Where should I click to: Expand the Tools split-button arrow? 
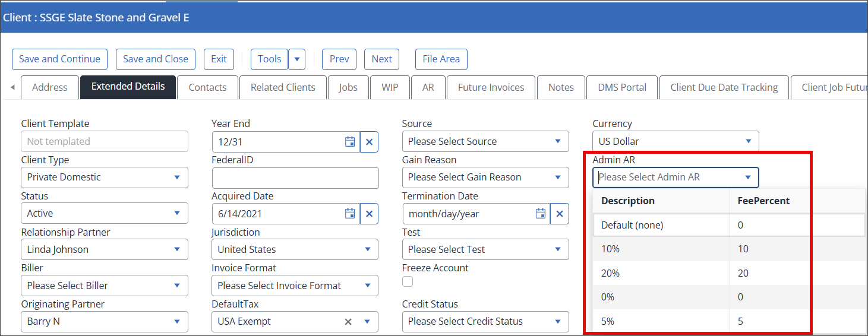(296, 59)
